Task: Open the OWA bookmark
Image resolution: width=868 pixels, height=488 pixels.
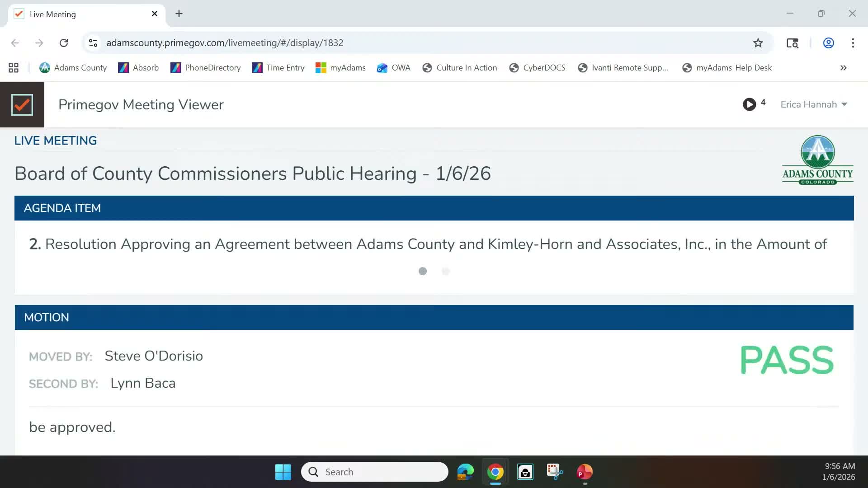Action: pyautogui.click(x=393, y=67)
